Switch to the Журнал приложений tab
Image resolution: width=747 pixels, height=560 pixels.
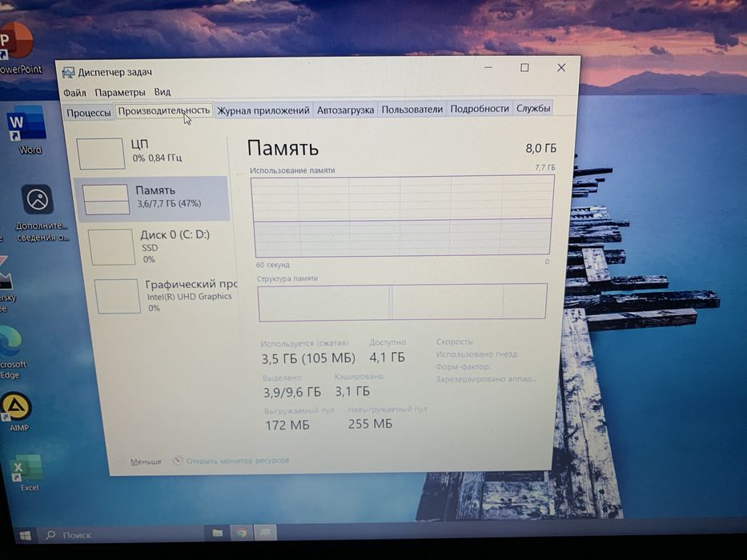tap(263, 110)
